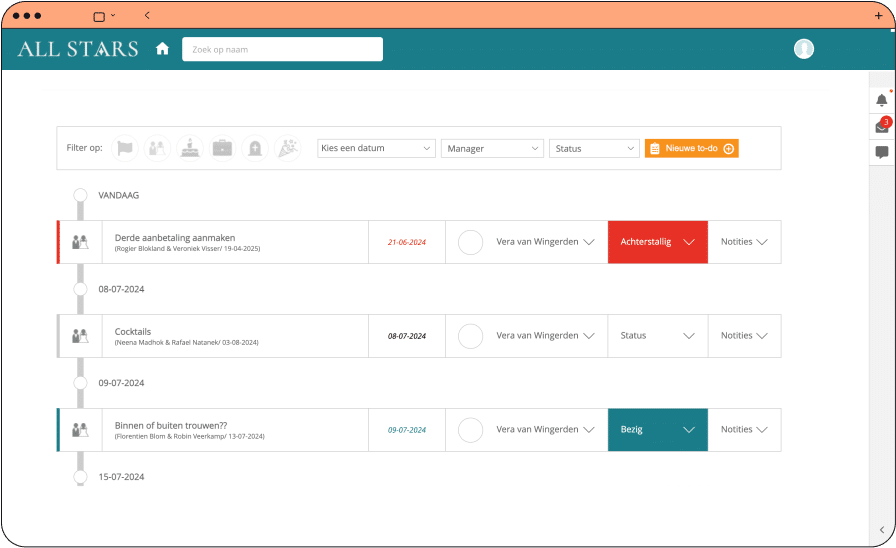Click the Zoek op naam search field
896x548 pixels.
(282, 49)
